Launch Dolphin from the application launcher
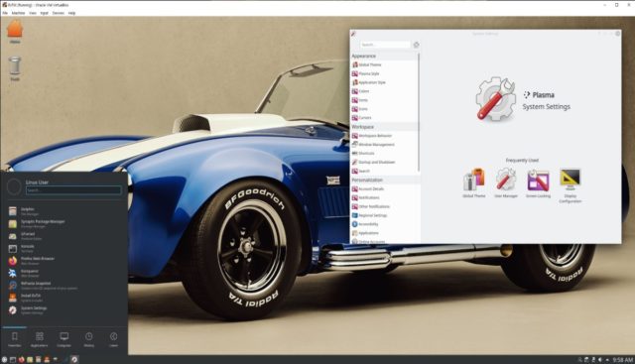Image resolution: width=635 pixels, height=364 pixels. [x=64, y=211]
